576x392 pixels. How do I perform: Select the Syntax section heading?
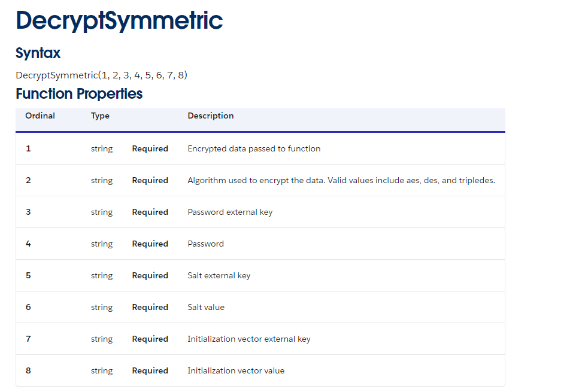pos(38,53)
